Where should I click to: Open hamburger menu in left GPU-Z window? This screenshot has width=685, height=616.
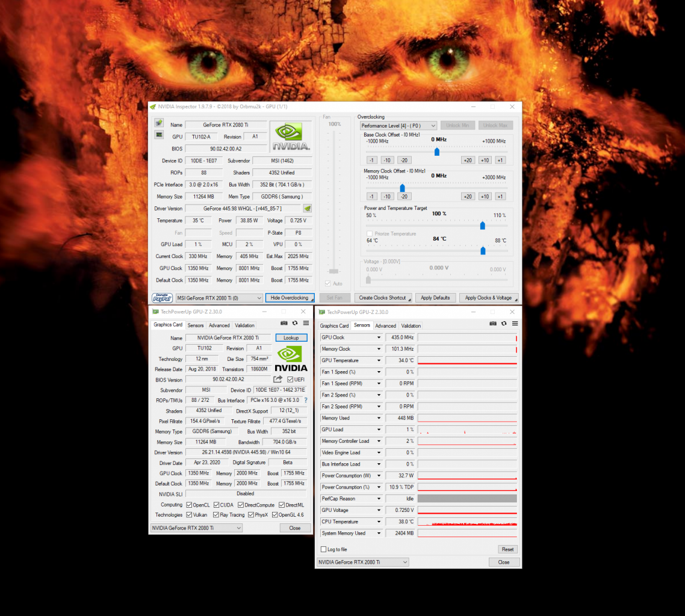[x=306, y=323]
